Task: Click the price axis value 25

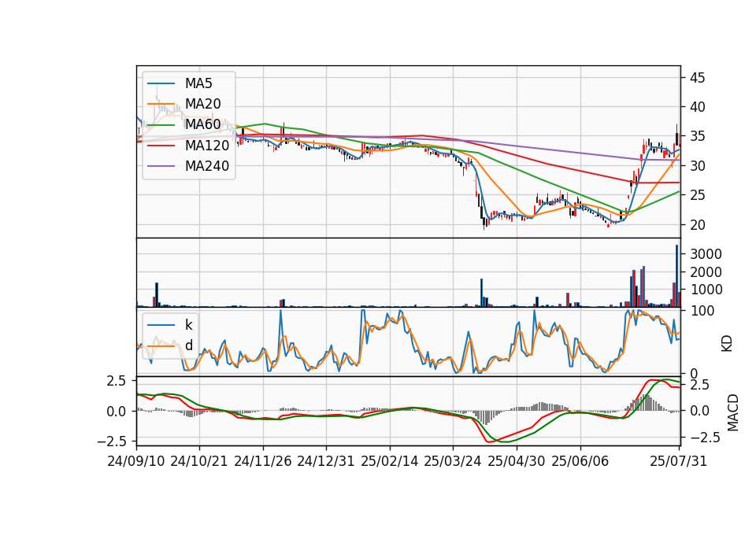Action: 697,195
